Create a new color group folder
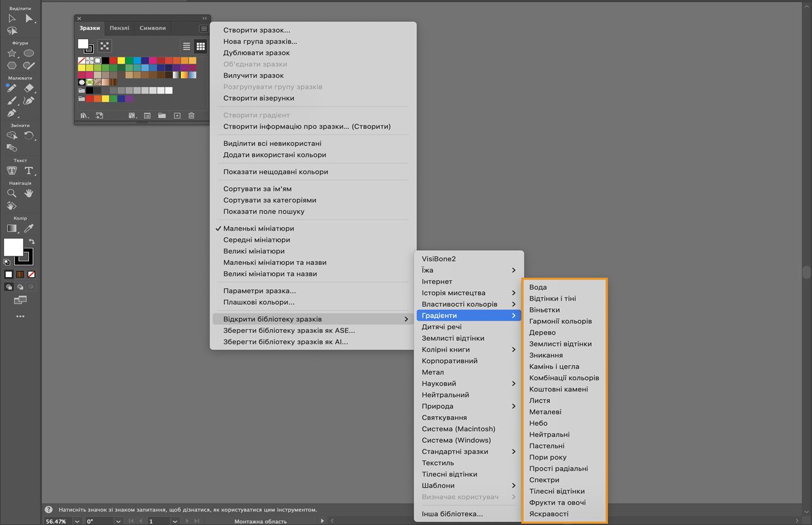Screen dimensions: 812x525 (162, 116)
